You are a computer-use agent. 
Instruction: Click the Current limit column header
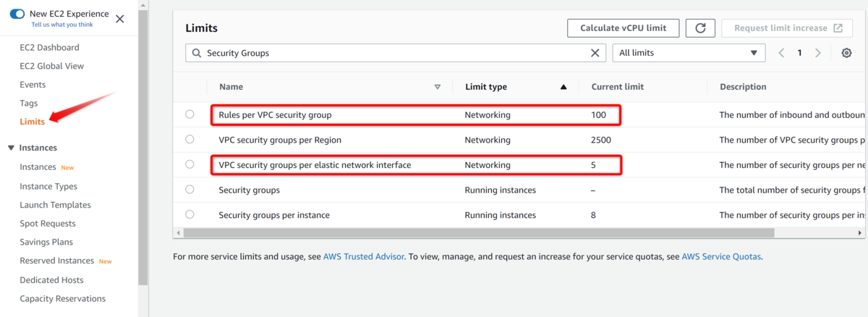click(617, 87)
